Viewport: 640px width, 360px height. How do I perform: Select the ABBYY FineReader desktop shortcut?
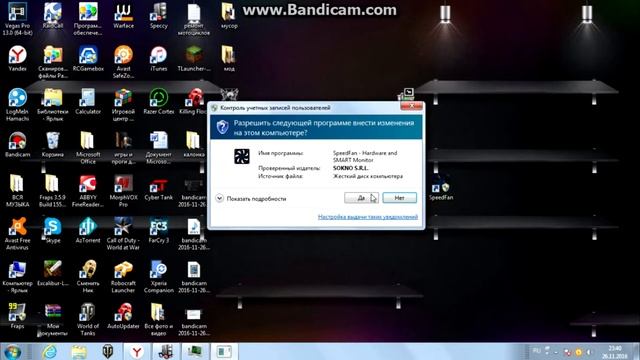pyautogui.click(x=88, y=190)
